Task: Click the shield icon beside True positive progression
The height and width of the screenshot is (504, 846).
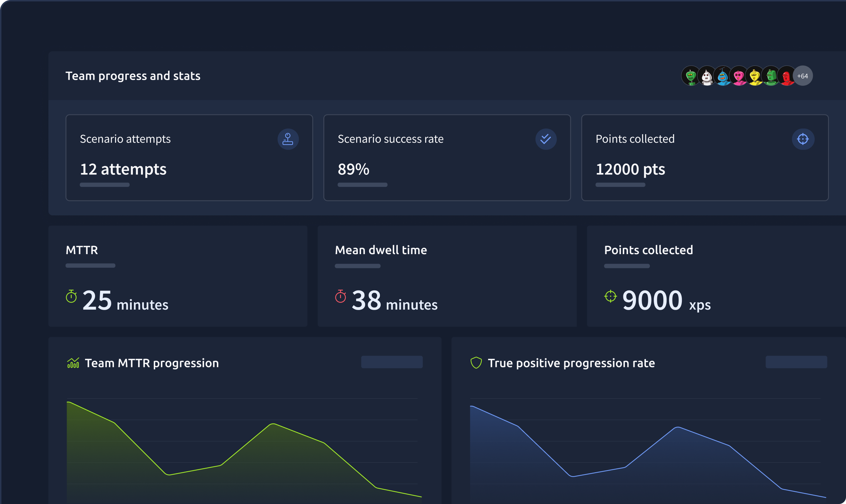Action: click(x=476, y=363)
